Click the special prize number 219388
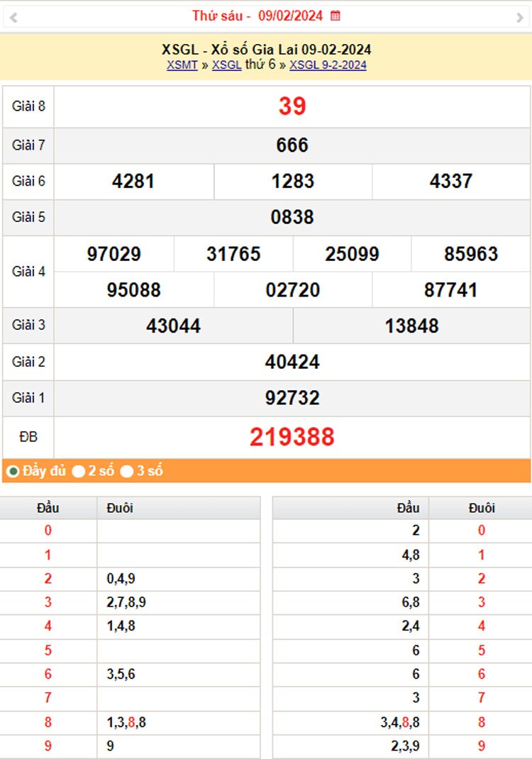The height and width of the screenshot is (759, 532). tap(292, 437)
